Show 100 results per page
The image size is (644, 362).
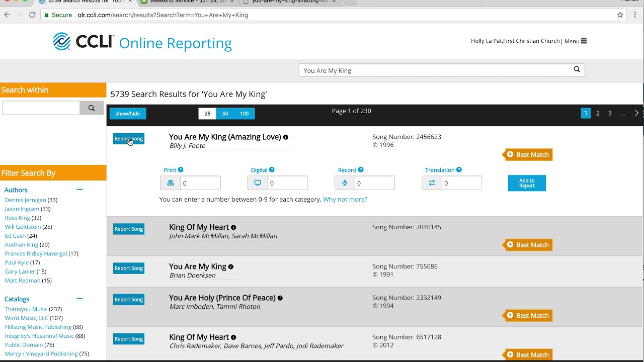point(244,114)
